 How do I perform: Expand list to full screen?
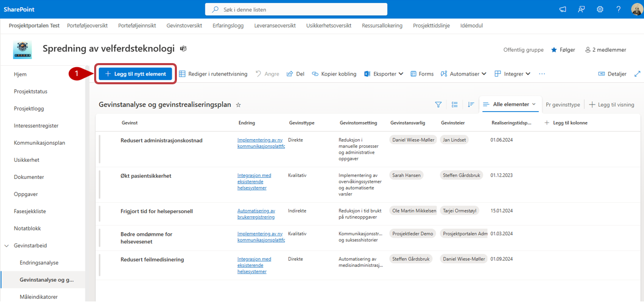pyautogui.click(x=637, y=74)
